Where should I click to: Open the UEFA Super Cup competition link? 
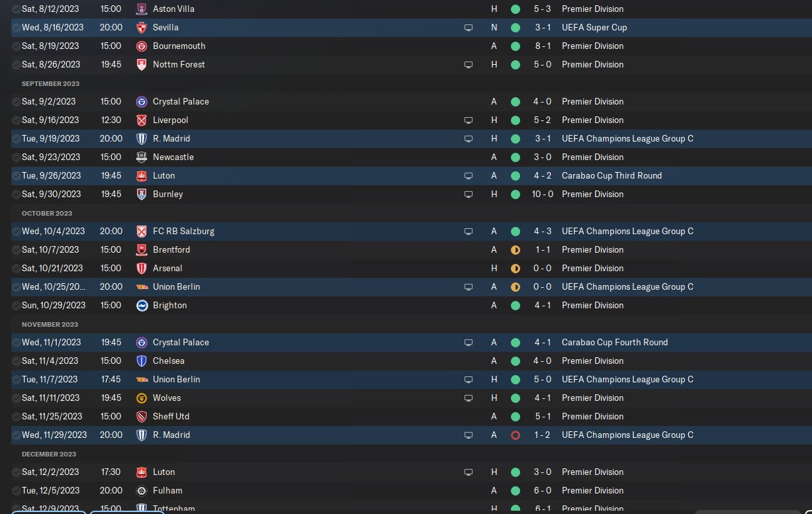tap(594, 28)
